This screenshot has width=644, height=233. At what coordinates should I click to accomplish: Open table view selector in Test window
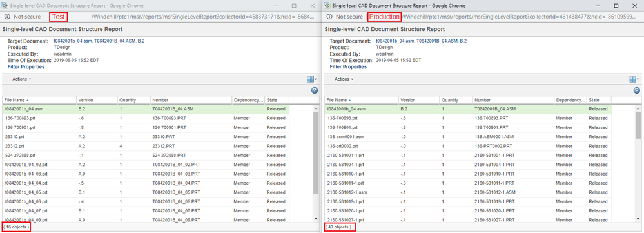pyautogui.click(x=312, y=79)
